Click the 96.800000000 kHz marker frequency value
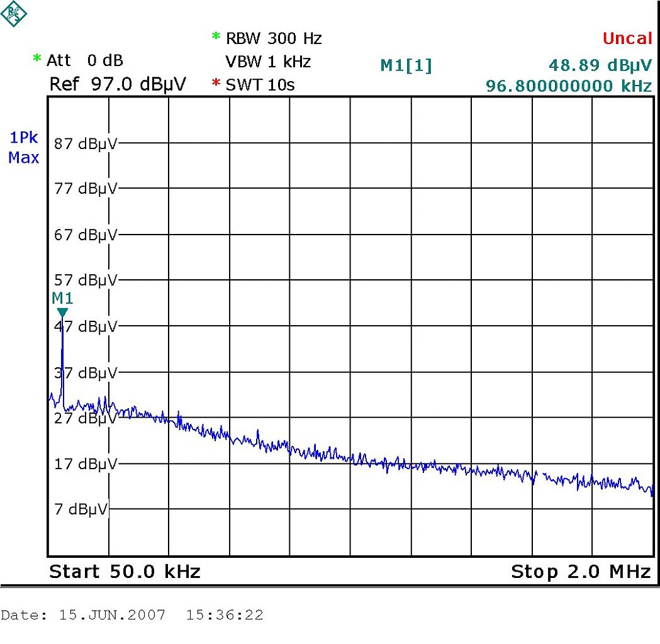 [569, 86]
